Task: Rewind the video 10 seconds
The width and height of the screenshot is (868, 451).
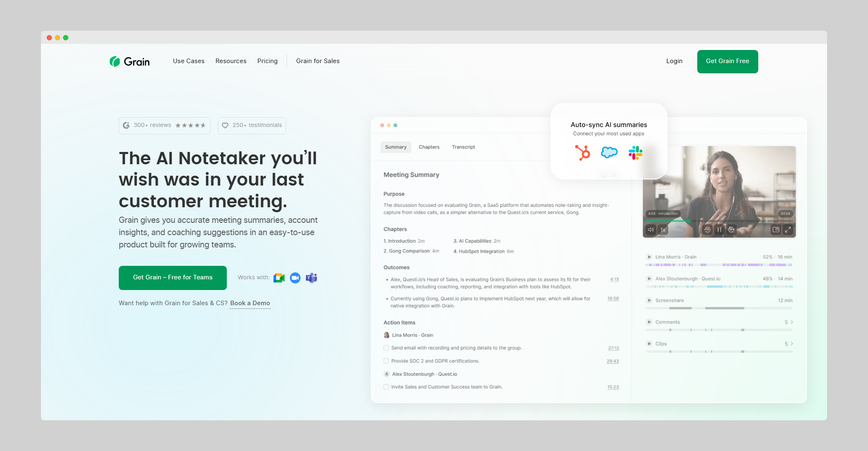Action: 707,230
